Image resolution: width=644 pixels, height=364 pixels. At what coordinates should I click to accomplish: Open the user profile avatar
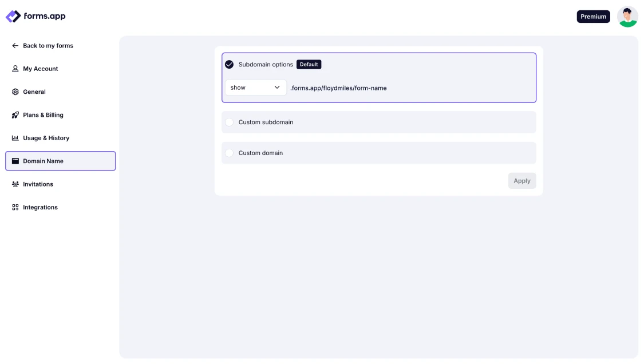tap(627, 17)
